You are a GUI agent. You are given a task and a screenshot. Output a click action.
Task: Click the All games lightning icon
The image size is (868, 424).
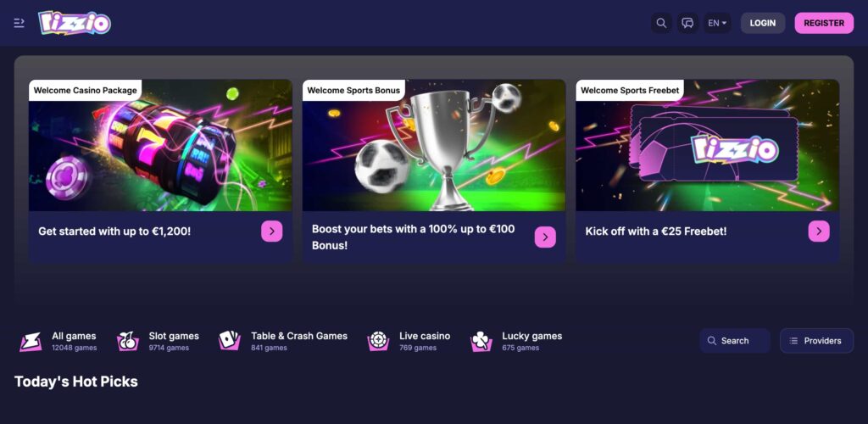click(31, 341)
